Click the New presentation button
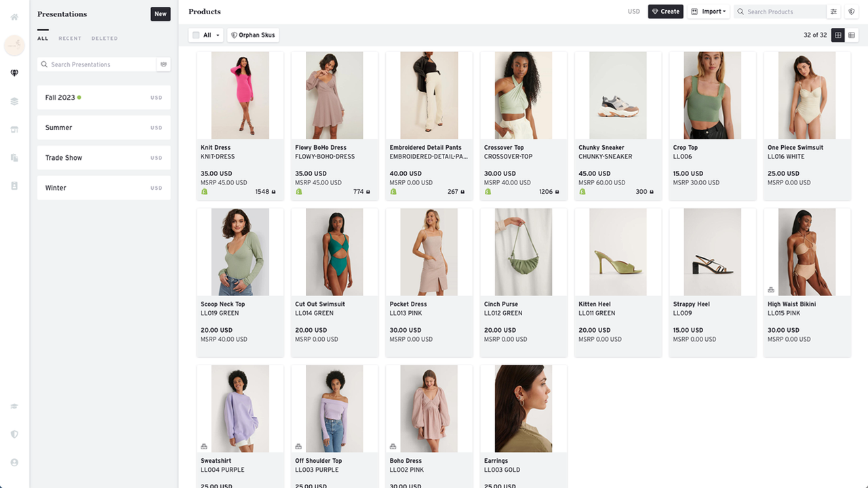The width and height of the screenshot is (868, 488). [160, 14]
